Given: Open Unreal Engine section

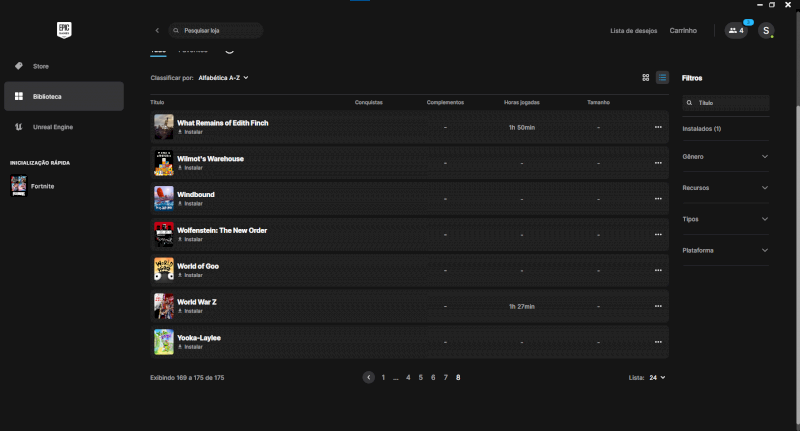Looking at the screenshot, I should (x=64, y=127).
